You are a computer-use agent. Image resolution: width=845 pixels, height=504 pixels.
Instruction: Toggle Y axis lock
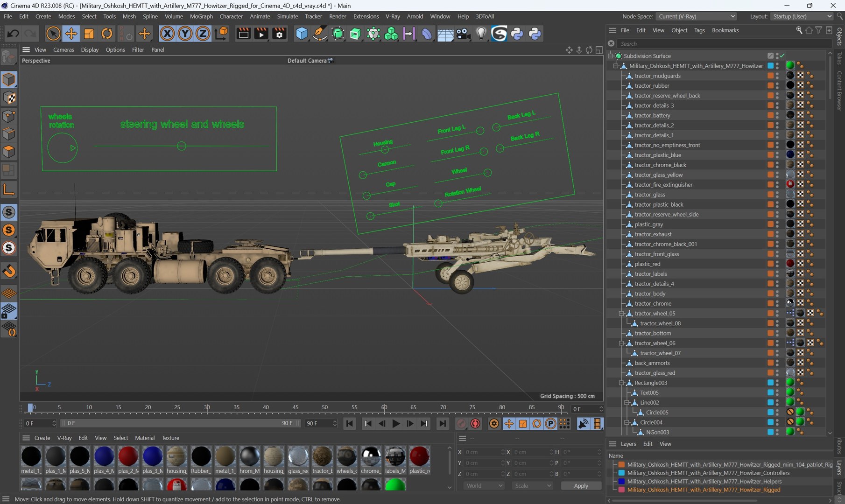[x=185, y=34]
